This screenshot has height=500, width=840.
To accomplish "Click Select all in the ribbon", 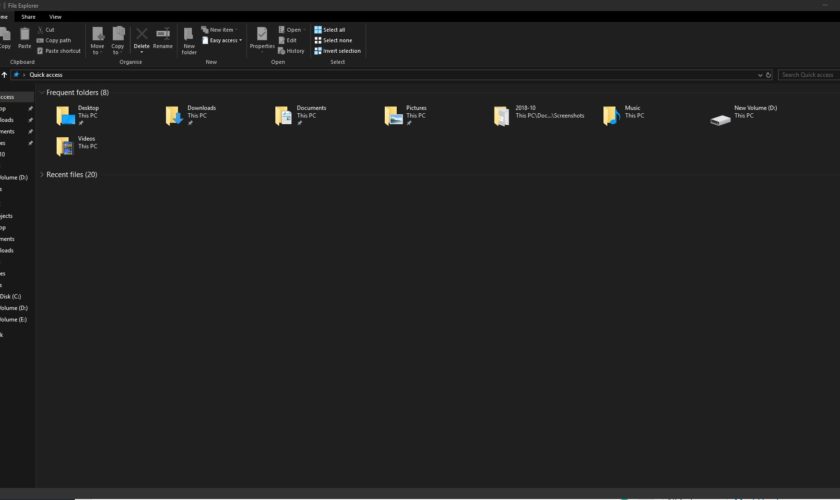I will pos(330,30).
